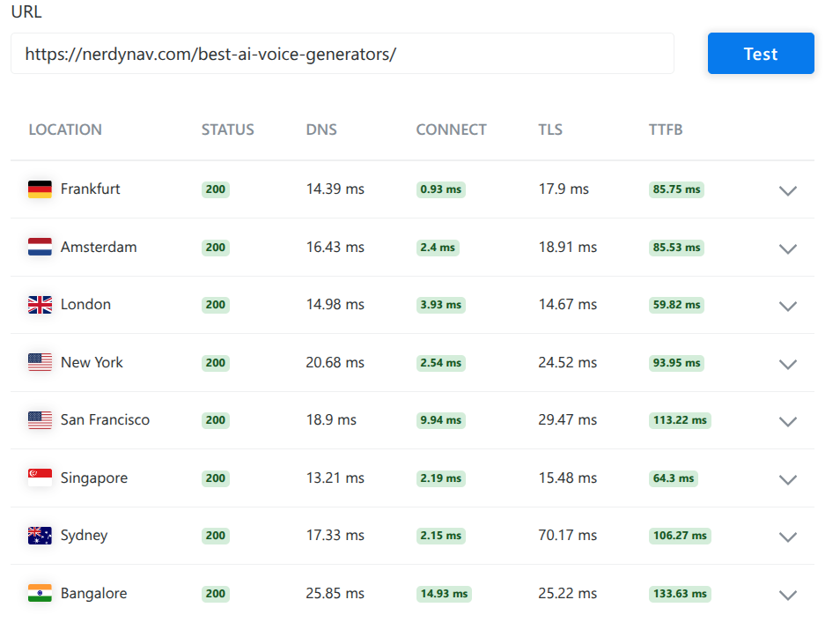Click the 133.63 ms TTFB badge
The image size is (840, 637).
pyautogui.click(x=680, y=594)
